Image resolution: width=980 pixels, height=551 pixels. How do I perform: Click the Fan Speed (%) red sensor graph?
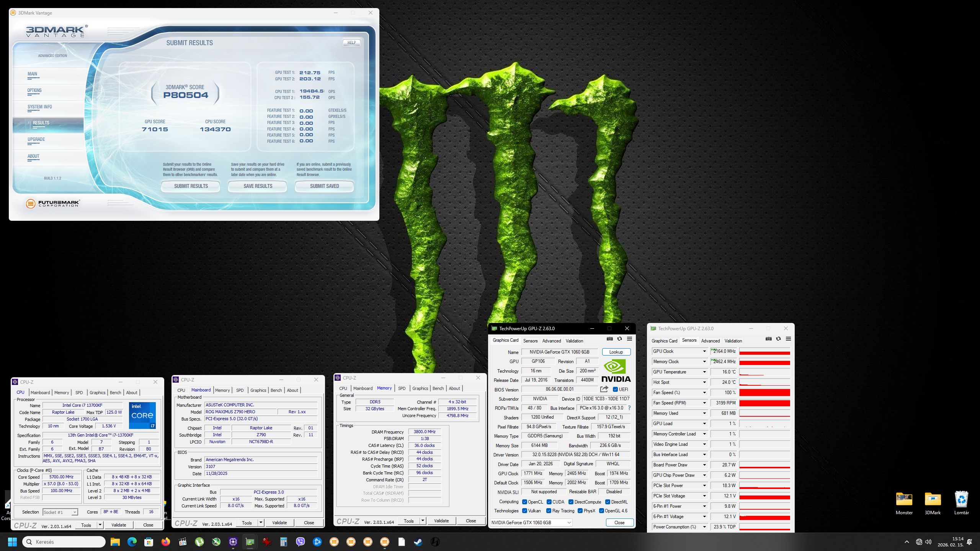(x=764, y=393)
